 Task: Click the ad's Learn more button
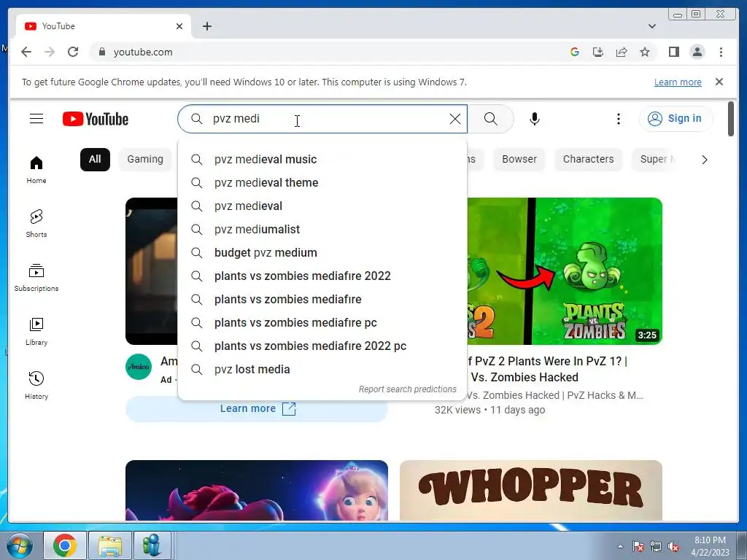point(257,408)
